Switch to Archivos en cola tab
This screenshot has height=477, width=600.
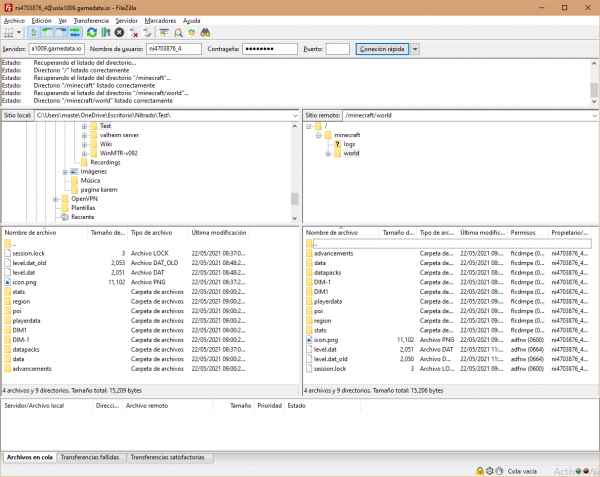(29, 457)
